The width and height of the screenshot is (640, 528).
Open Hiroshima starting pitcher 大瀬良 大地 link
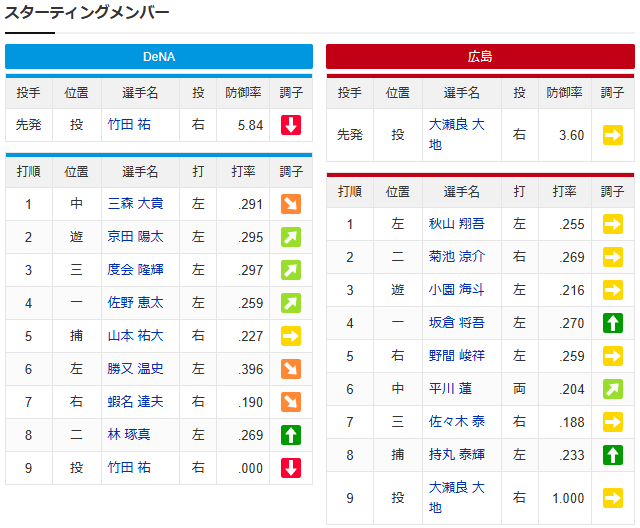pyautogui.click(x=456, y=134)
